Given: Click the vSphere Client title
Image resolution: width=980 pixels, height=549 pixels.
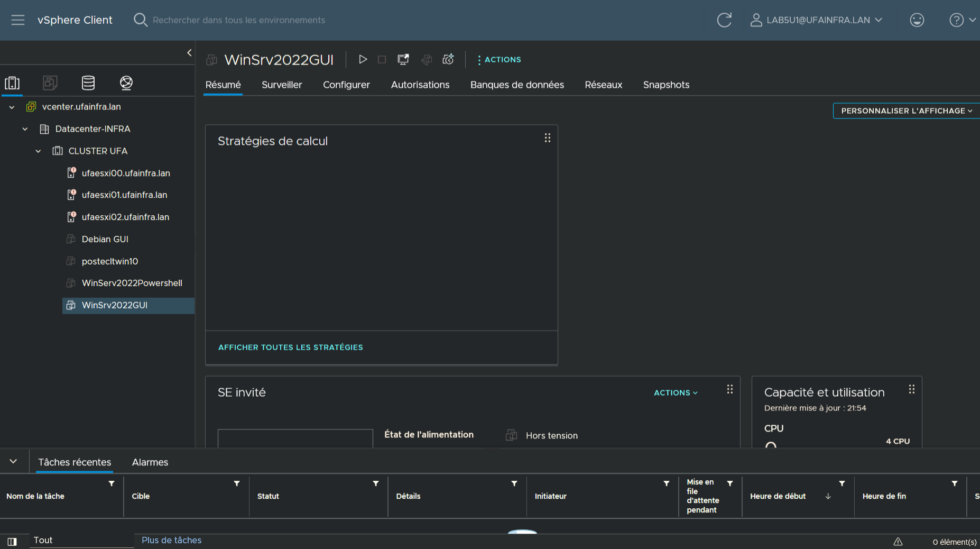Looking at the screenshot, I should pyautogui.click(x=75, y=20).
